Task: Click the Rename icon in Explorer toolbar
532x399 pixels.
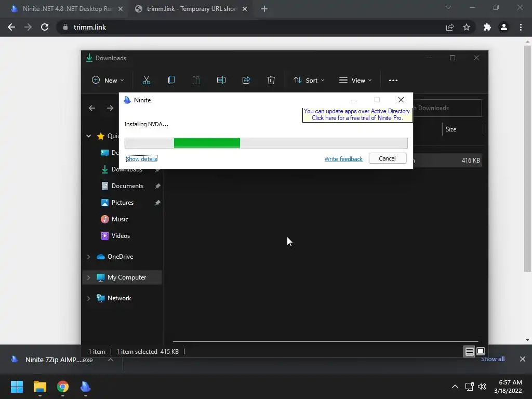Action: coord(221,81)
